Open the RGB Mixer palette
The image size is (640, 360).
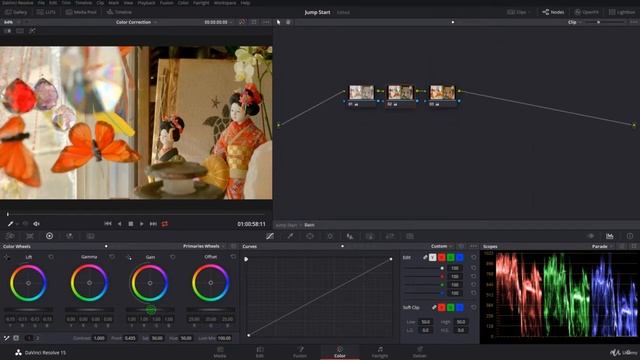69,236
